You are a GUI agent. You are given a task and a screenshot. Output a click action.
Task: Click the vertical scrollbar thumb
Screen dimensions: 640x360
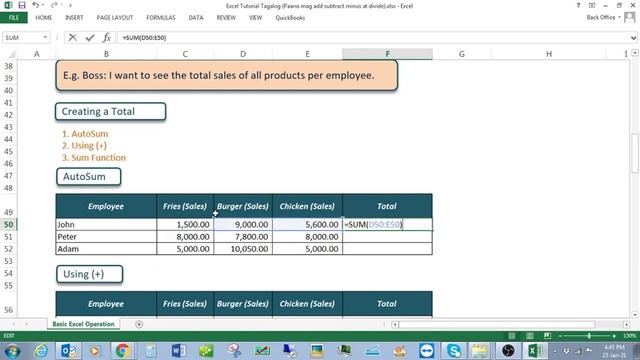(x=635, y=153)
